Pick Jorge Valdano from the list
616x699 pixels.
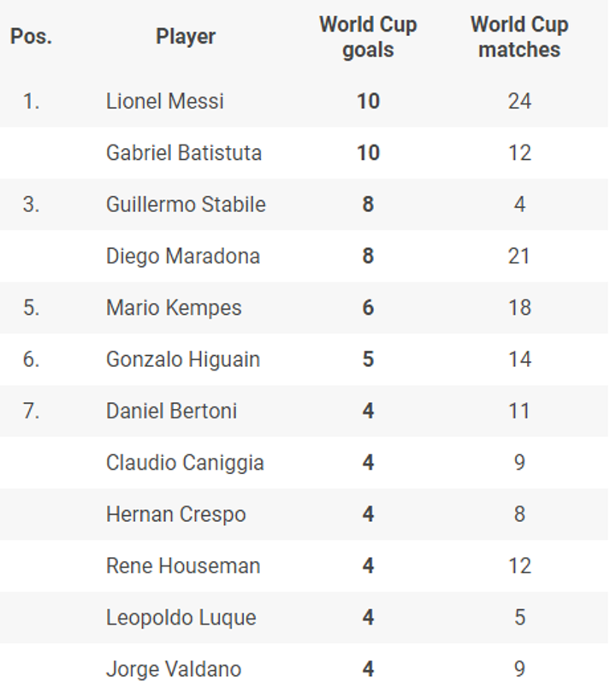tap(173, 669)
